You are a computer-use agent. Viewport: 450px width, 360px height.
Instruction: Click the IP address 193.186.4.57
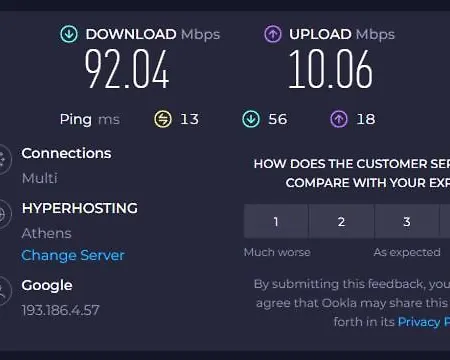pyautogui.click(x=61, y=310)
